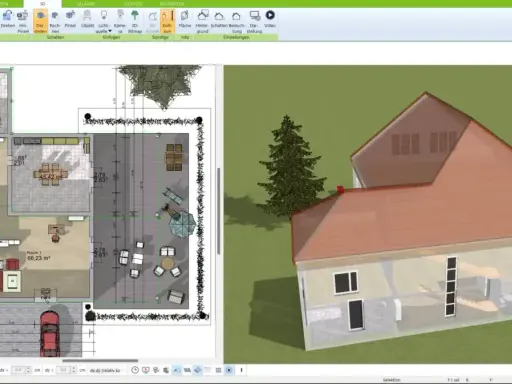Increase the dx value with the up stepper
512x384 pixels.
(x=28, y=368)
